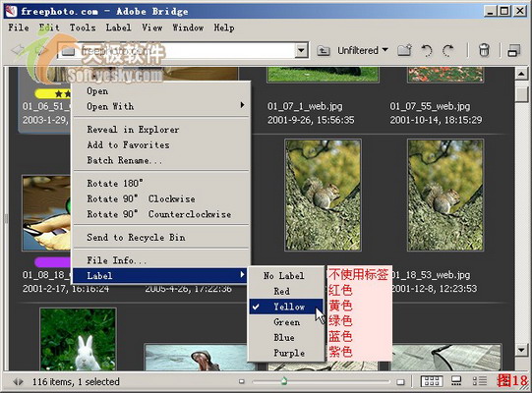Choose Blue label
This screenshot has height=393, width=532.
tap(286, 337)
